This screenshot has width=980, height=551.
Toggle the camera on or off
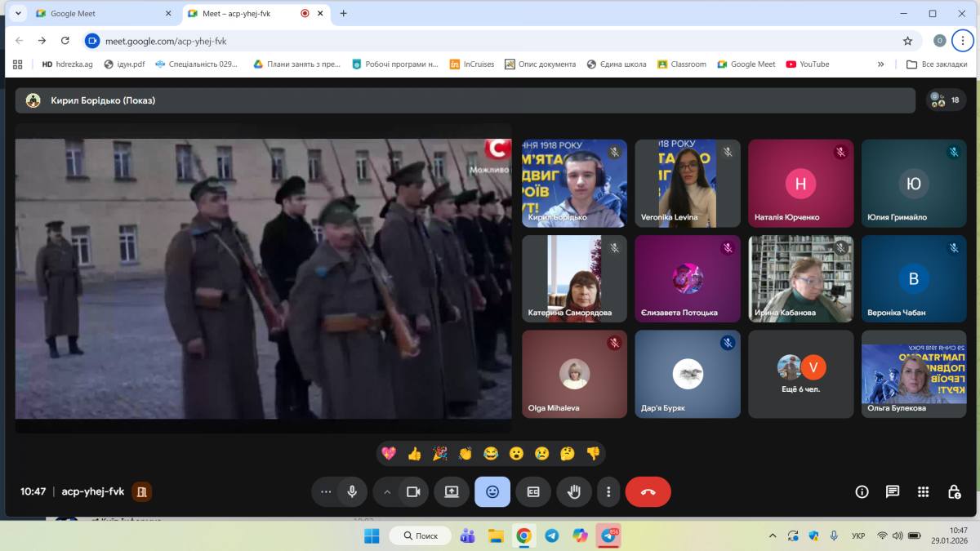click(413, 491)
